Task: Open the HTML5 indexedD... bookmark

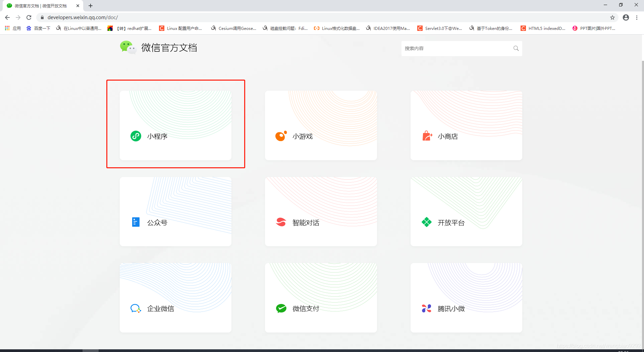Action: pos(543,28)
